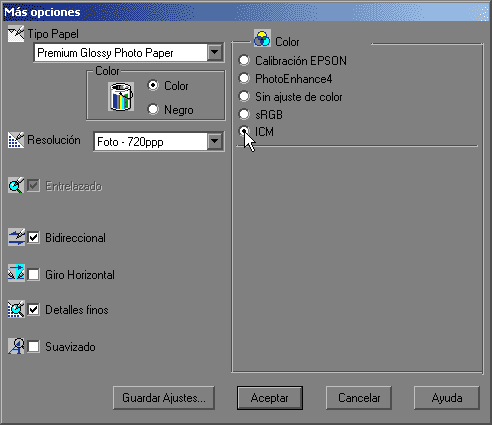
Task: Confirm with the Aceptar button
Action: tap(270, 398)
